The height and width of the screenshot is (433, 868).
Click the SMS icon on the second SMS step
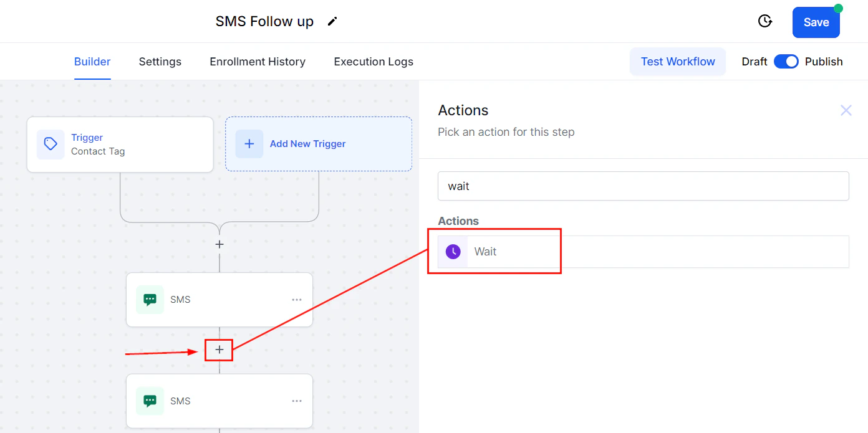(150, 401)
